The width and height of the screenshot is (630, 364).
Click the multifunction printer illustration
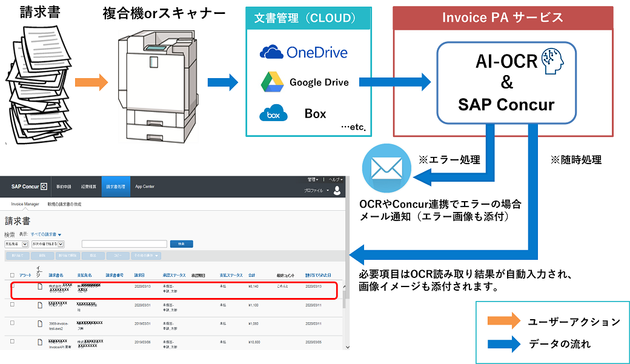click(x=158, y=87)
